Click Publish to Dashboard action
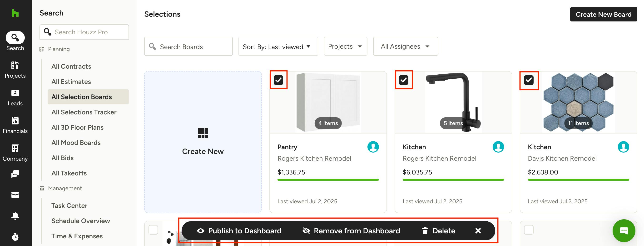Screen dimensions: 644x246 click(239, 231)
